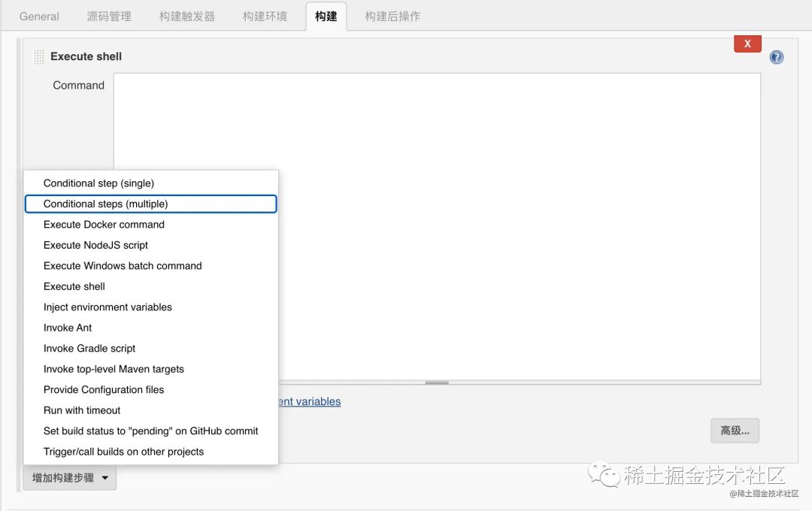Click the 高级... button

click(x=735, y=431)
